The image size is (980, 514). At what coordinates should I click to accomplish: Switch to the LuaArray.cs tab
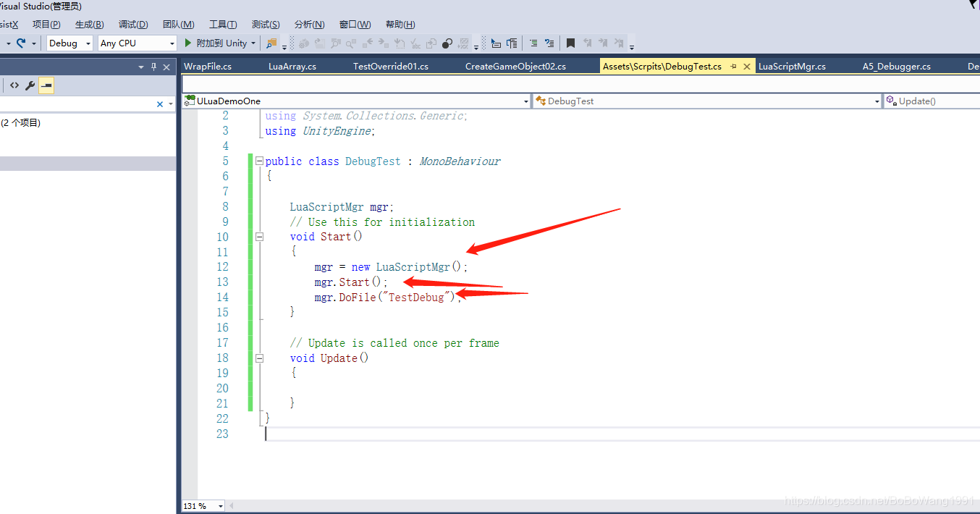pyautogui.click(x=292, y=66)
